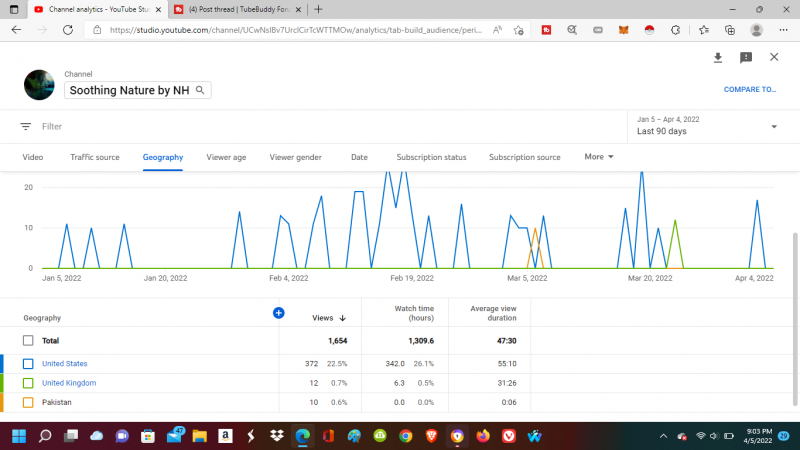
Task: Toggle the United States checkbox
Action: 28,364
